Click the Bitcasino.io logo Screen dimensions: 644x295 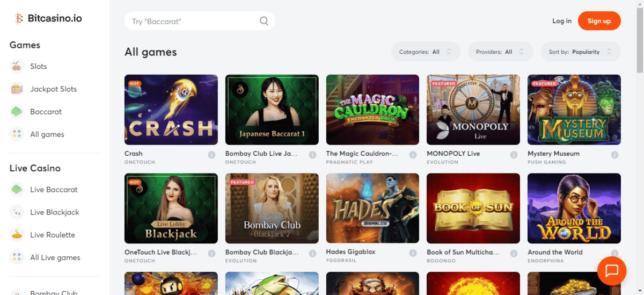tap(48, 19)
